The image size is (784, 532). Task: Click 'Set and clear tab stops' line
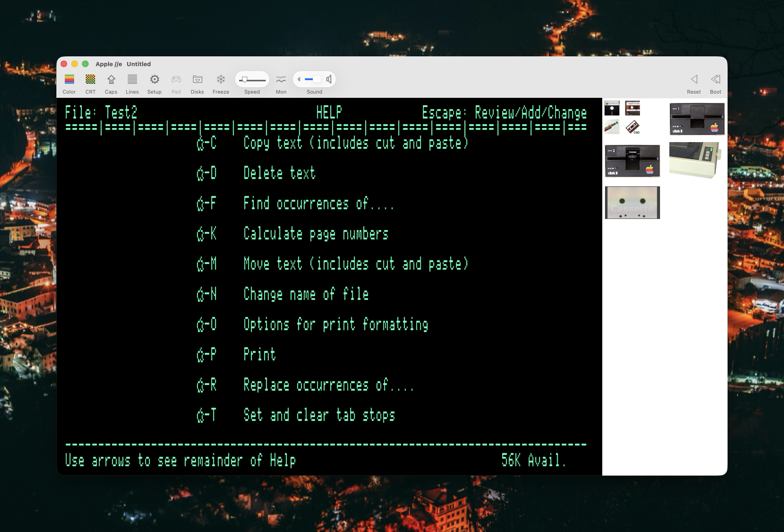coord(296,415)
